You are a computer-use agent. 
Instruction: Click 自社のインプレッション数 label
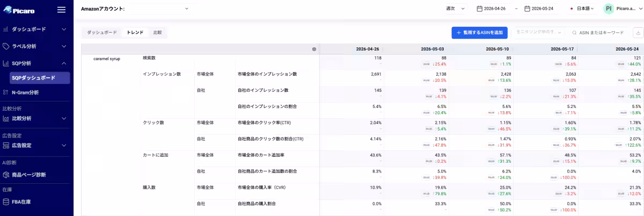(x=263, y=90)
